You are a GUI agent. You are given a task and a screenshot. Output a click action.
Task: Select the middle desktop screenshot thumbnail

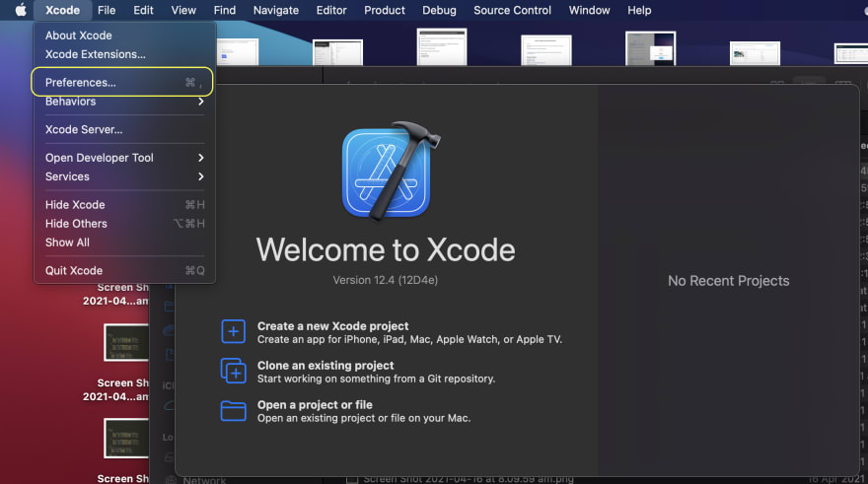[126, 342]
